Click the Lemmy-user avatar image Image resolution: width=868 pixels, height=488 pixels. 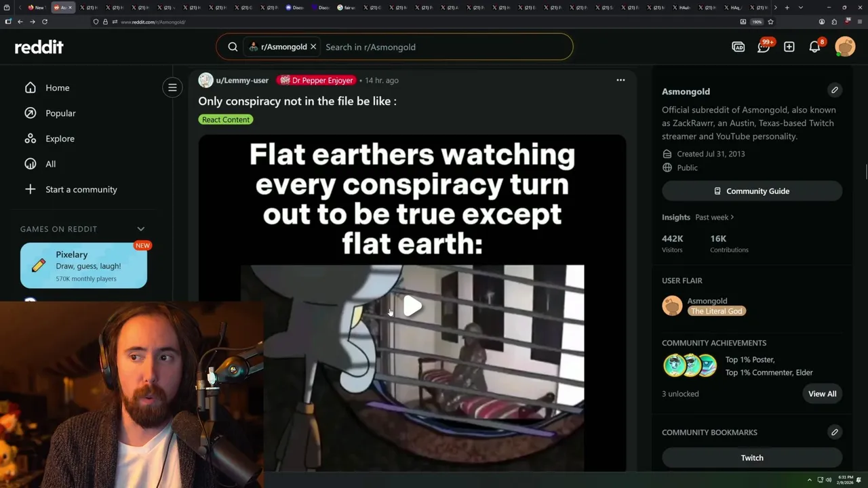tap(205, 80)
